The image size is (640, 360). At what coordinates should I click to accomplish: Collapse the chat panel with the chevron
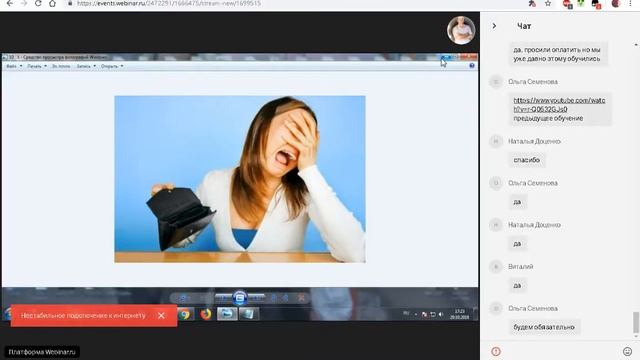tap(494, 26)
